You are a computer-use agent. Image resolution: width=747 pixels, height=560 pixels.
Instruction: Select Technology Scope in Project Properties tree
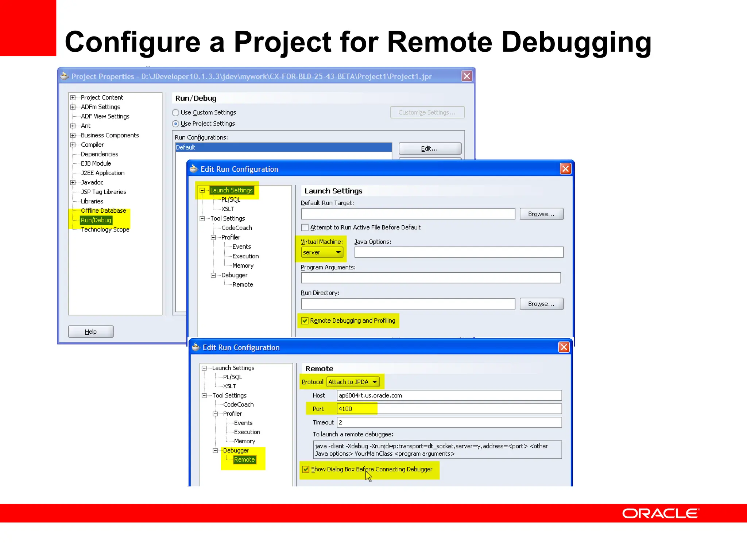(x=105, y=230)
